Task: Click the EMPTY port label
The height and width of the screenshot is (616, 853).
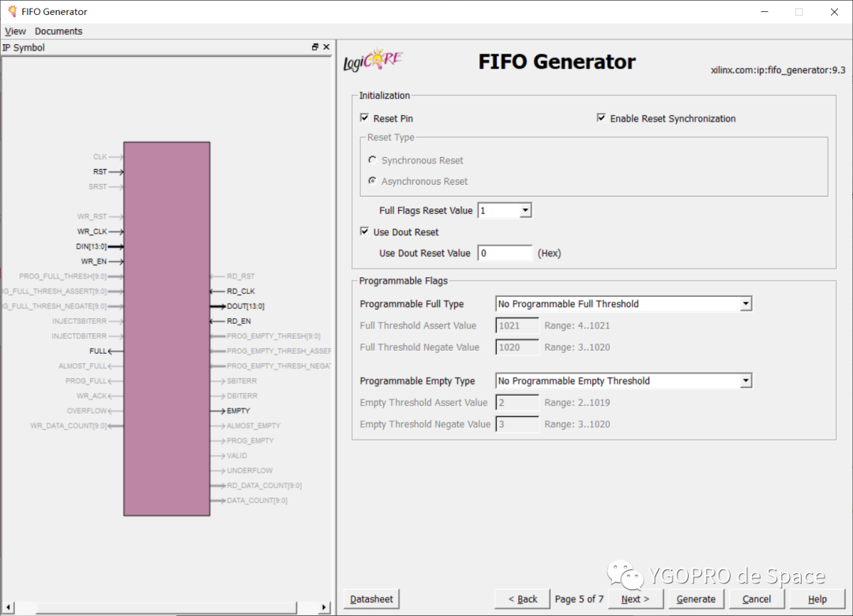Action: (x=239, y=411)
